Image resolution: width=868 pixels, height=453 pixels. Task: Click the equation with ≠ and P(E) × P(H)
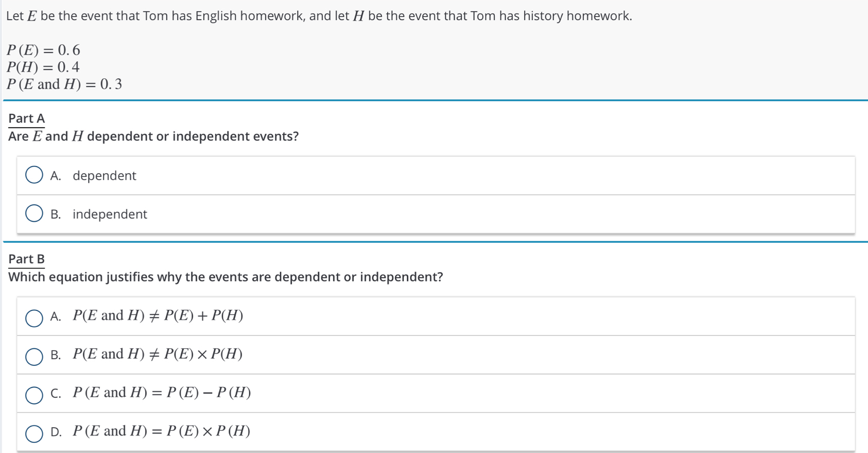click(x=158, y=354)
